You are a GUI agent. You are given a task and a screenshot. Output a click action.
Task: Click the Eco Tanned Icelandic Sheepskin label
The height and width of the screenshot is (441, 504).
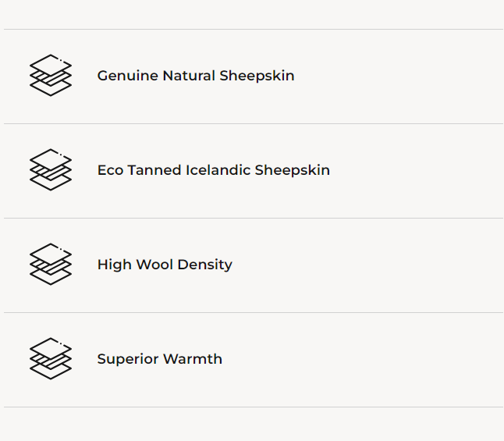pyautogui.click(x=213, y=170)
